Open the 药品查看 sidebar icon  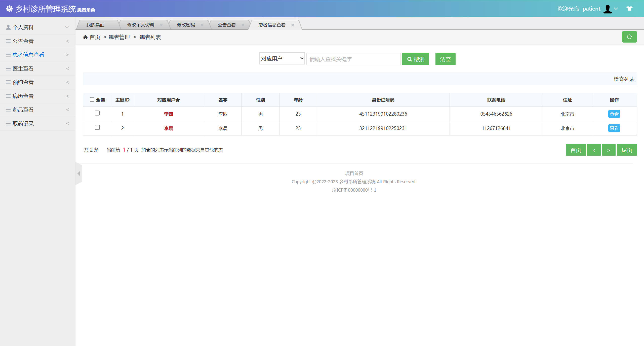8,110
